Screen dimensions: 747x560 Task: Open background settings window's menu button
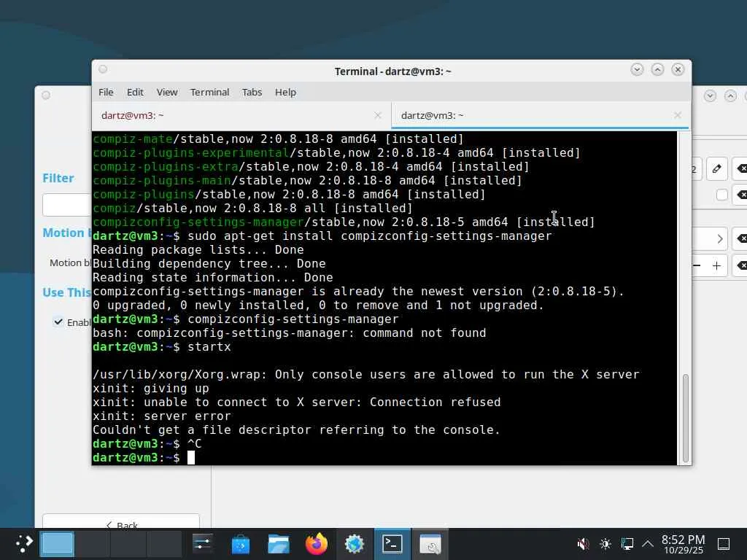click(46, 96)
